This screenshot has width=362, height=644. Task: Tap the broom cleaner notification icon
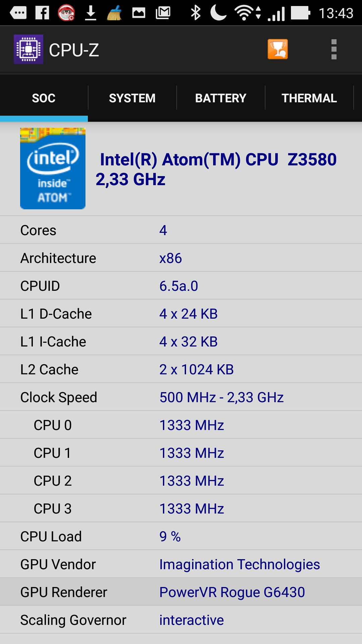(114, 13)
